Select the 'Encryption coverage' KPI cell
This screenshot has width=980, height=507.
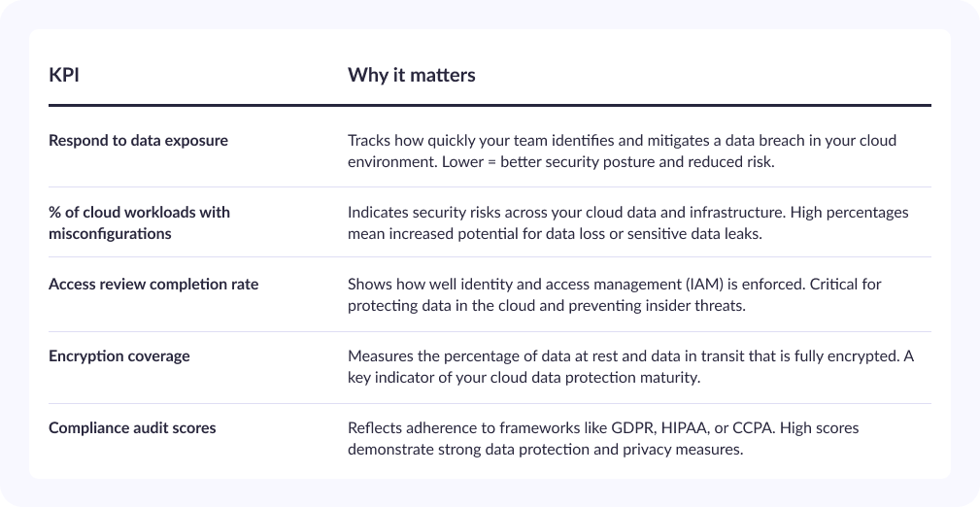[119, 356]
